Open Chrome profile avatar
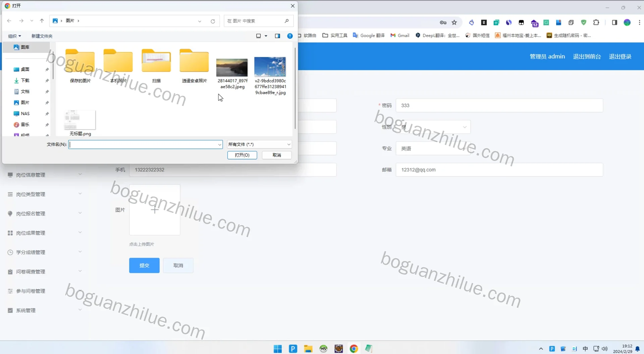The width and height of the screenshot is (644, 354). tap(627, 22)
